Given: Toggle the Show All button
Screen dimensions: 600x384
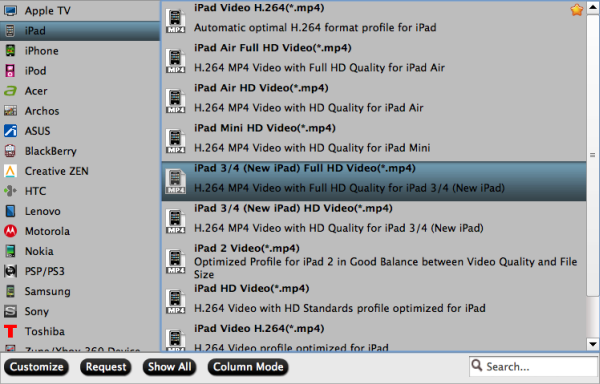Looking at the screenshot, I should tap(170, 367).
